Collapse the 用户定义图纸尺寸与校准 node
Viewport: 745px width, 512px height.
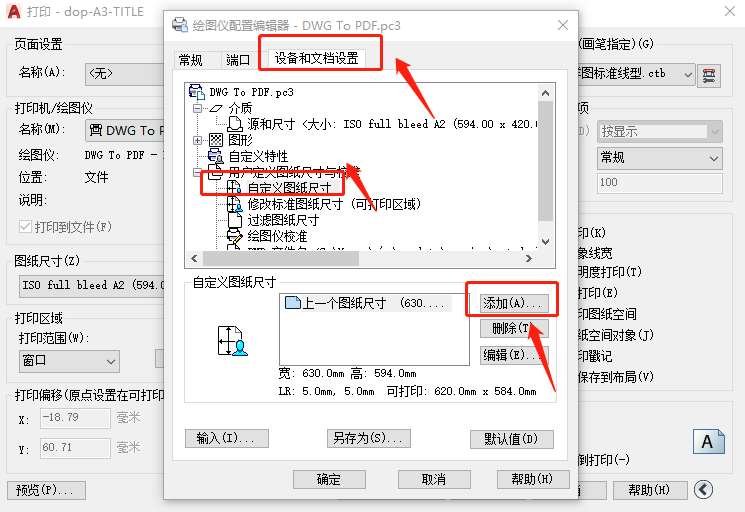coord(197,172)
